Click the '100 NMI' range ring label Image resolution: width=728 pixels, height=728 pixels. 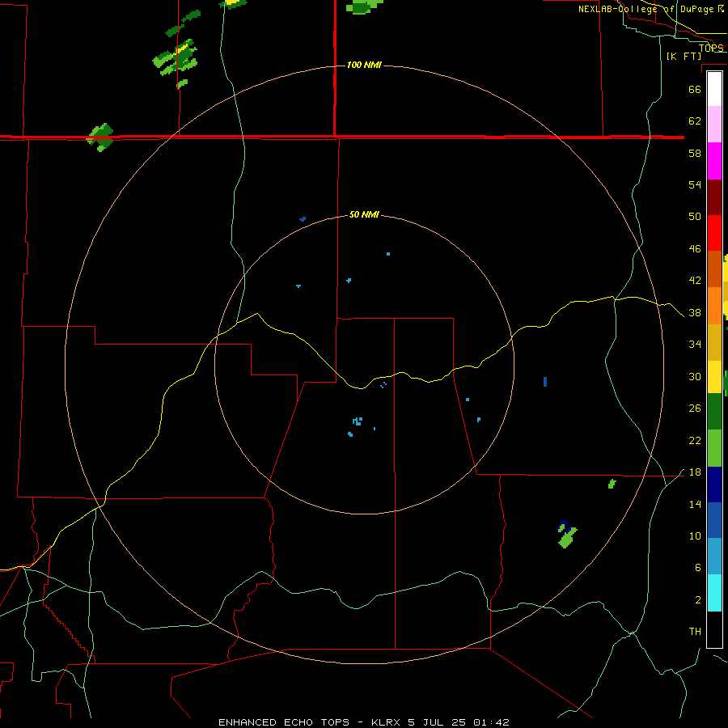coord(364,65)
